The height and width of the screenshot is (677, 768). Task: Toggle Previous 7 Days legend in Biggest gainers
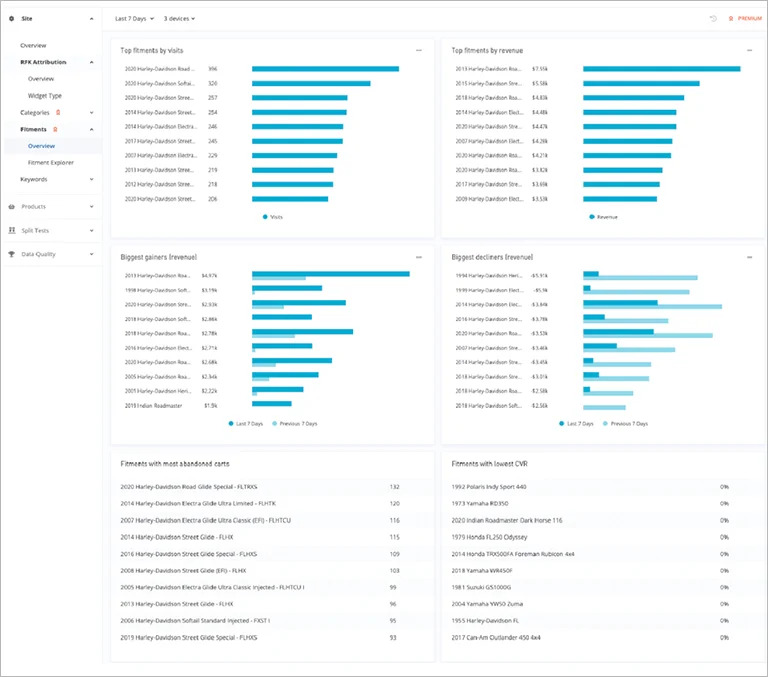[x=295, y=424]
